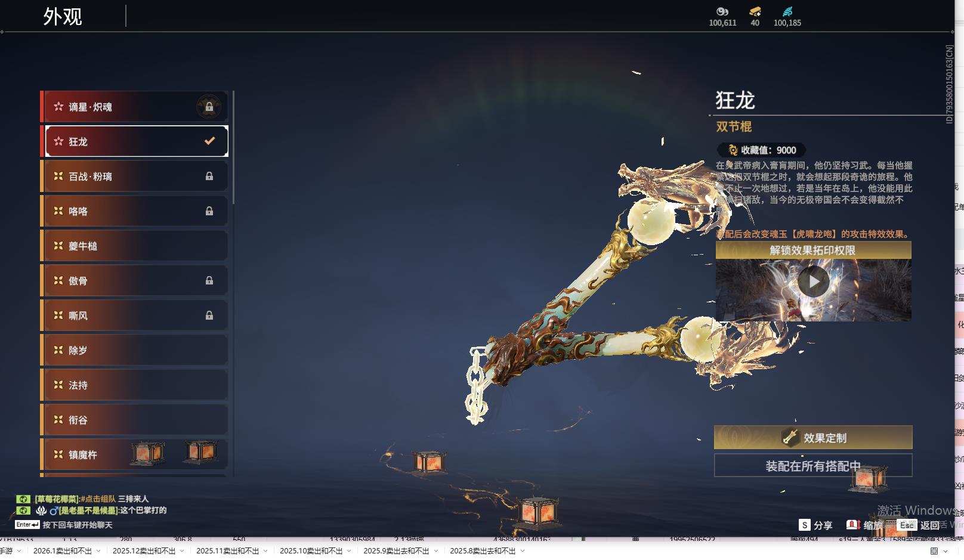The width and height of the screenshot is (964, 560).
Task: Open dropdown arrow of 2026.1卖出和不出 sheet tab
Action: 98,551
